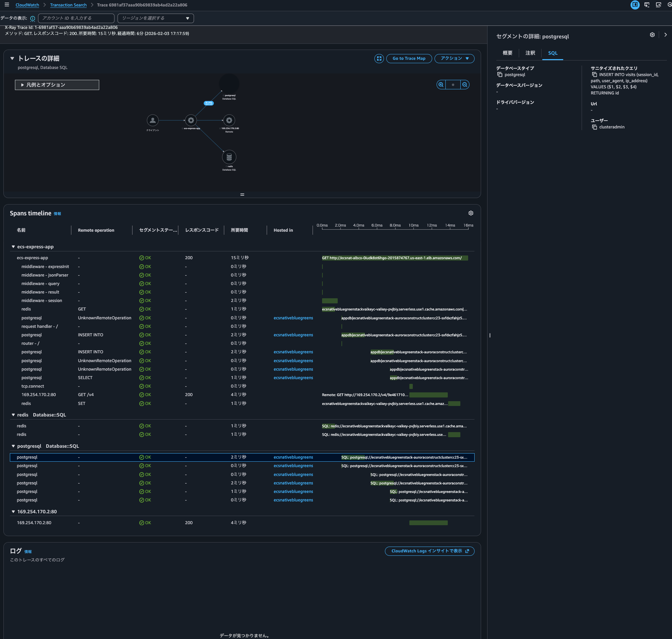Collapse the trace details section
The width and height of the screenshot is (672, 639).
(12, 58)
